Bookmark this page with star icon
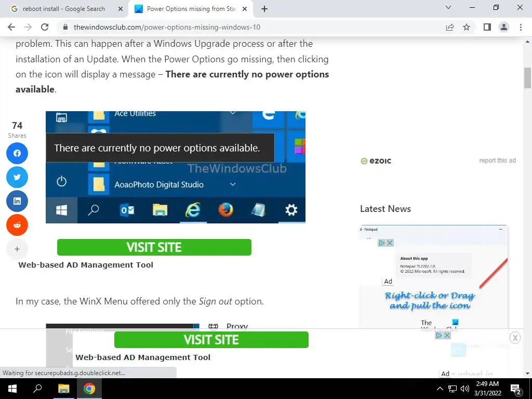The image size is (532, 399). click(467, 27)
